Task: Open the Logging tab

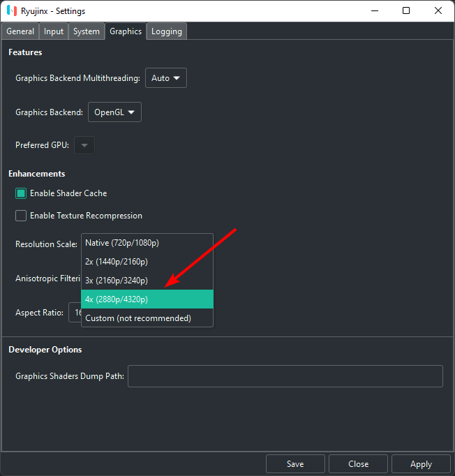Action: (167, 31)
